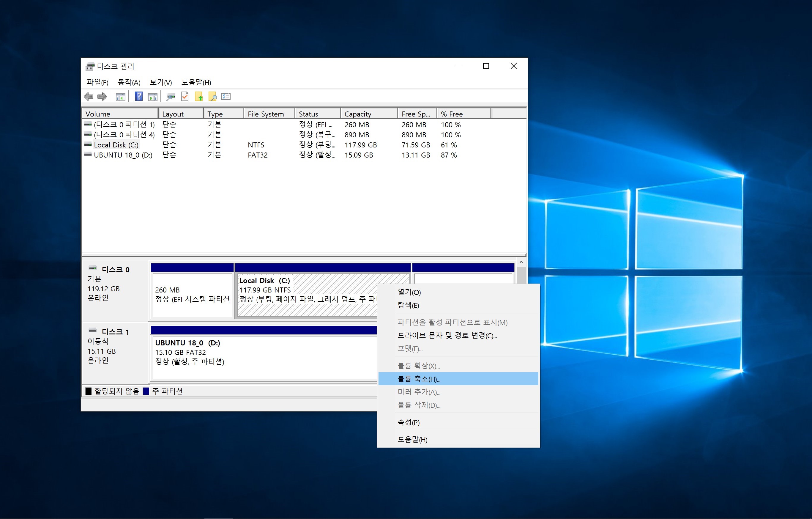Toggle the action pane toolbar icon
This screenshot has height=519, width=812.
(x=153, y=97)
